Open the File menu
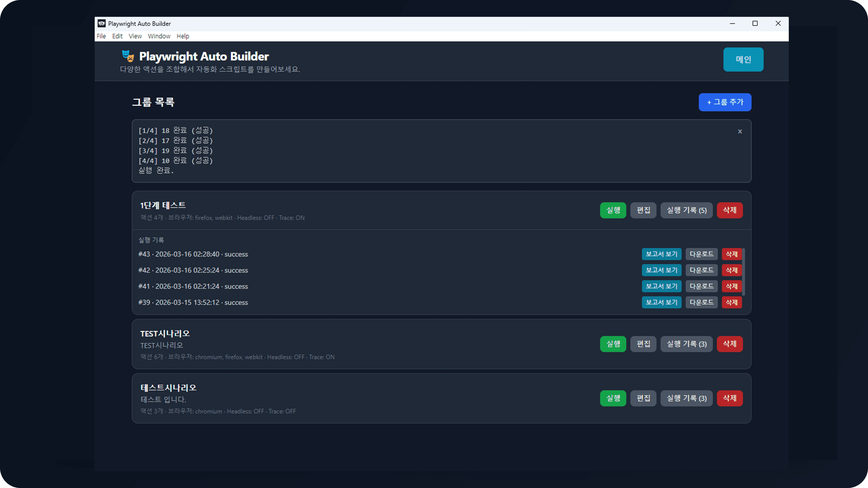Viewport: 868px width, 488px height. click(101, 36)
